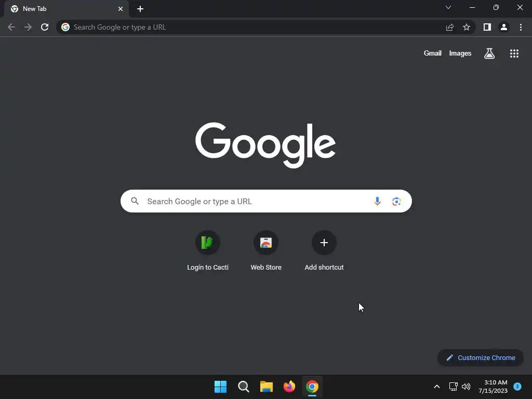The width and height of the screenshot is (532, 399).
Task: Share this page via the share icon
Action: [450, 27]
